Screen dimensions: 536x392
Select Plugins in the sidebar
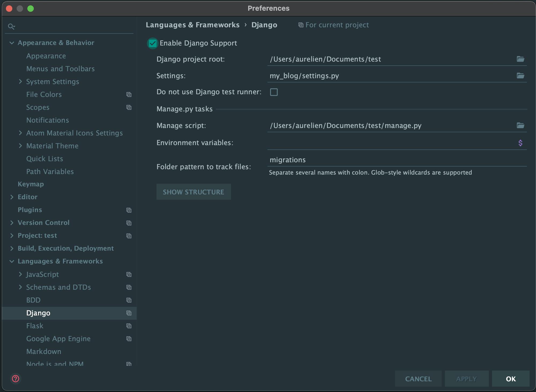30,210
